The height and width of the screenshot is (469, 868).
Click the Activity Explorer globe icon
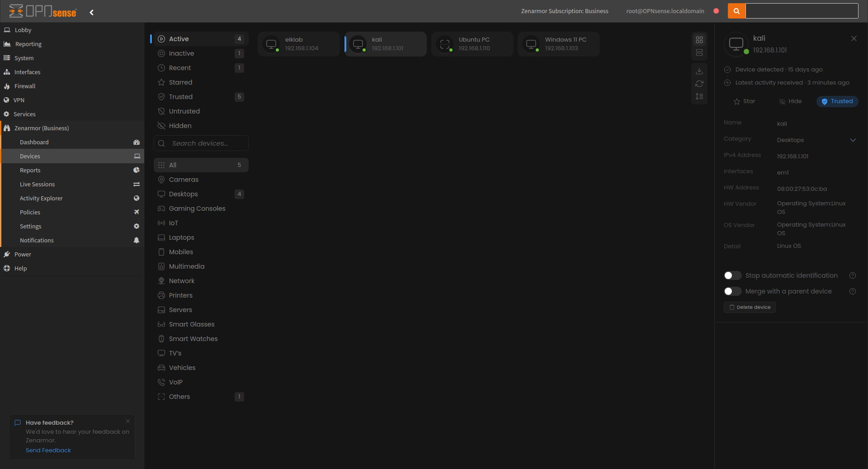[x=137, y=198]
